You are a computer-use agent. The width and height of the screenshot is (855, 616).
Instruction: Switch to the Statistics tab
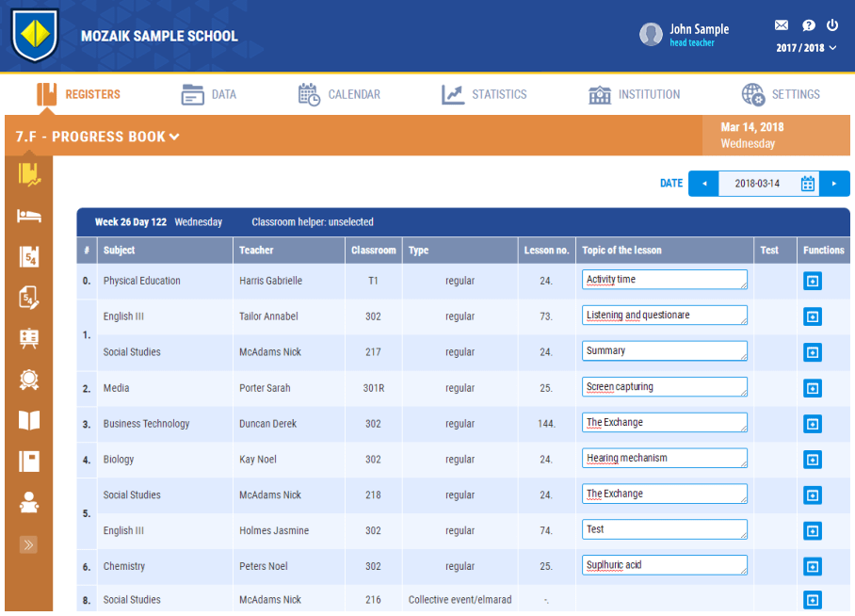(x=484, y=94)
